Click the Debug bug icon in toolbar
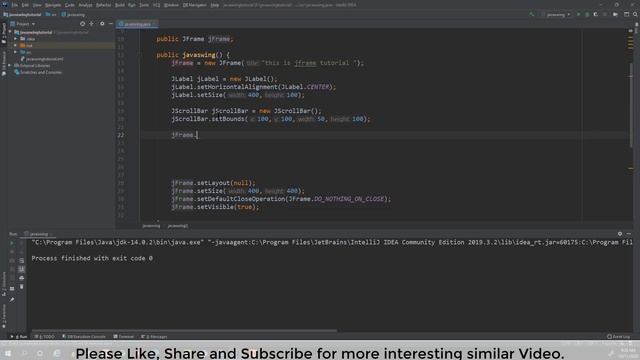Image resolution: width=640 pixels, height=360 pixels. [x=587, y=14]
